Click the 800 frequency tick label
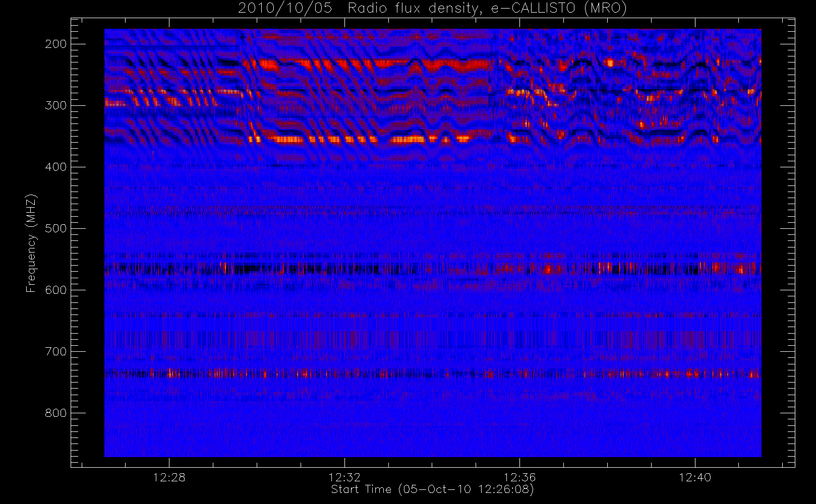This screenshot has width=816, height=504. 55,413
